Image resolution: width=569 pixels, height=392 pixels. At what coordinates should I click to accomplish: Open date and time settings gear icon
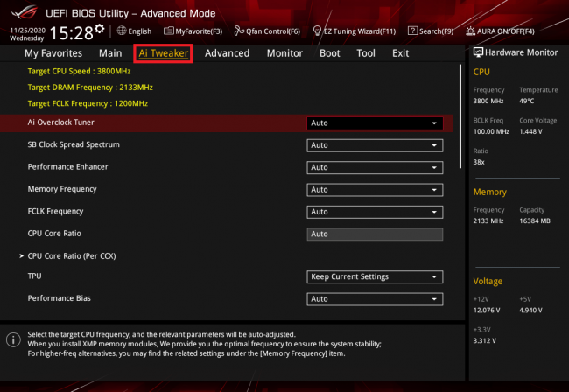pyautogui.click(x=100, y=29)
